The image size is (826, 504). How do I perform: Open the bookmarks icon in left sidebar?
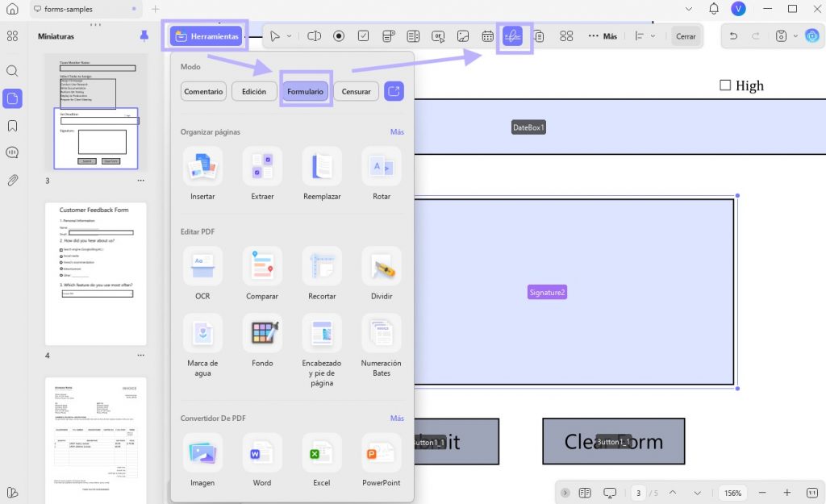click(12, 125)
